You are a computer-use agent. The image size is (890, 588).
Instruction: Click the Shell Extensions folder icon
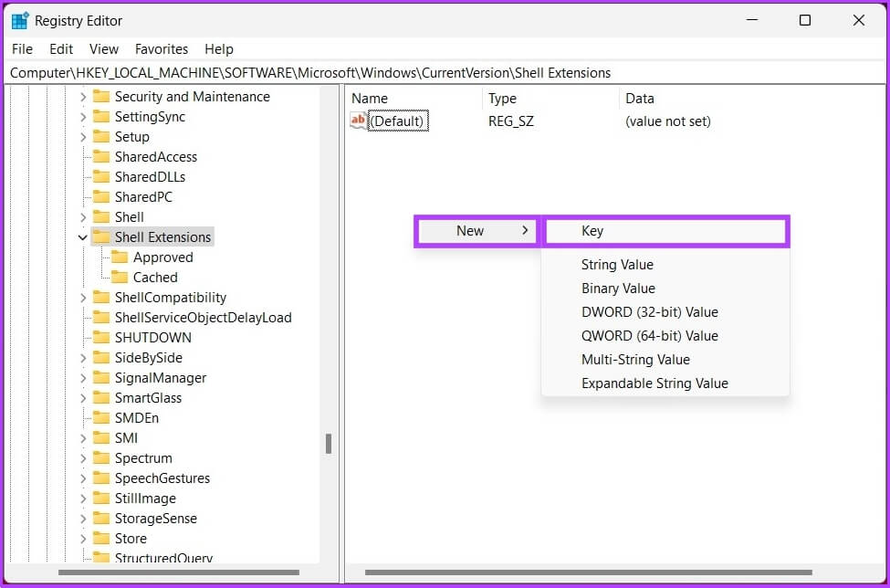point(101,237)
